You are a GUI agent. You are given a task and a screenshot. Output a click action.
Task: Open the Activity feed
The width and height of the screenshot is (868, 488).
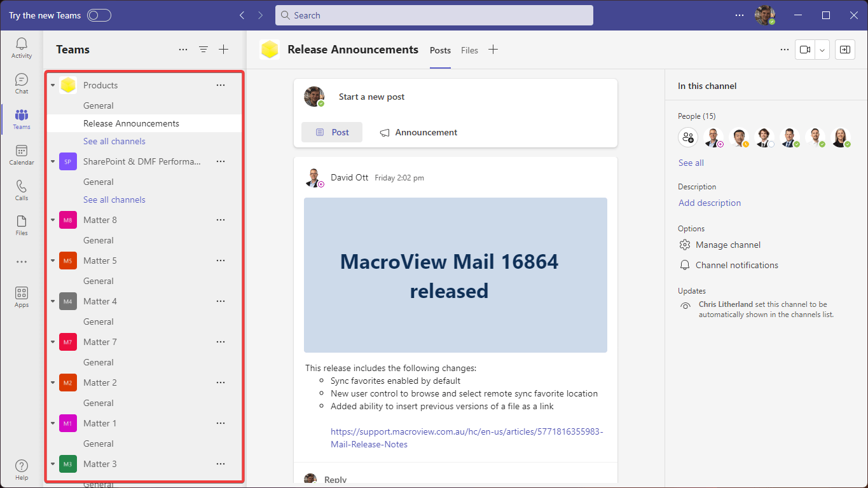pos(21,44)
